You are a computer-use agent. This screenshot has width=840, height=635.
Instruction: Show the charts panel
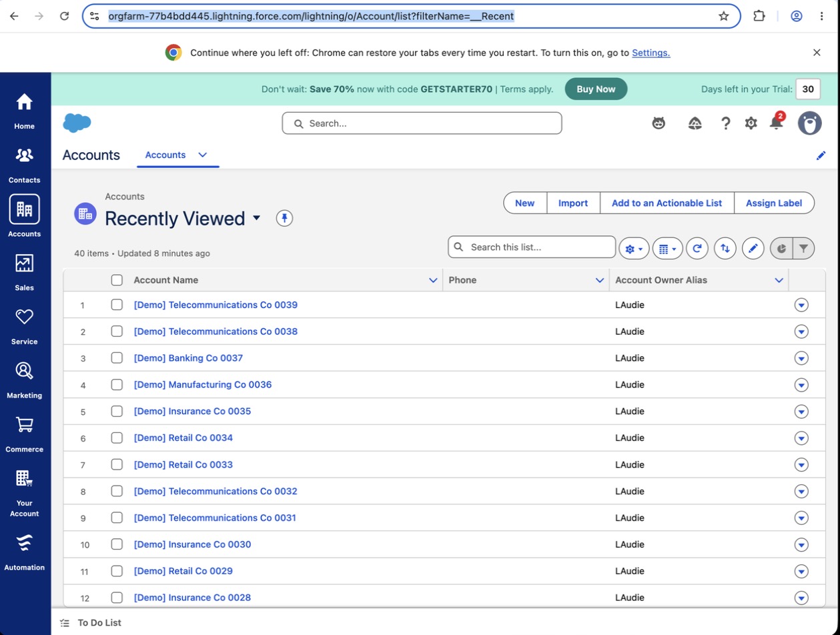click(781, 248)
